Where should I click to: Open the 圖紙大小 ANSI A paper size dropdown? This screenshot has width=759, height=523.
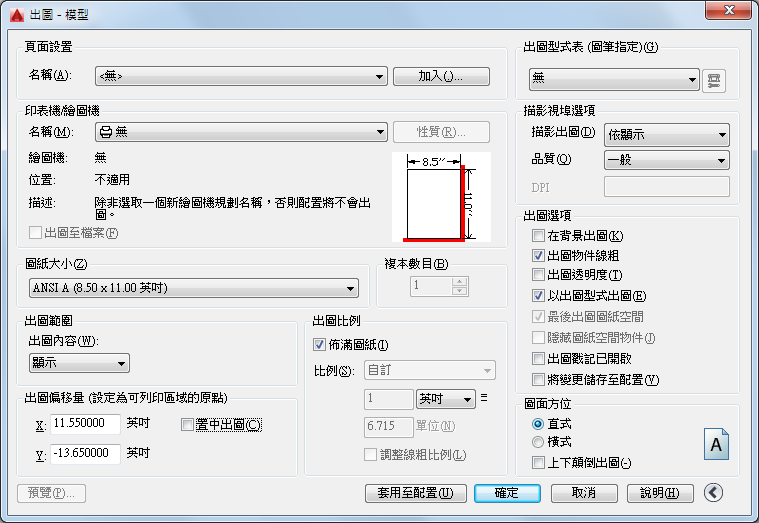coord(194,288)
